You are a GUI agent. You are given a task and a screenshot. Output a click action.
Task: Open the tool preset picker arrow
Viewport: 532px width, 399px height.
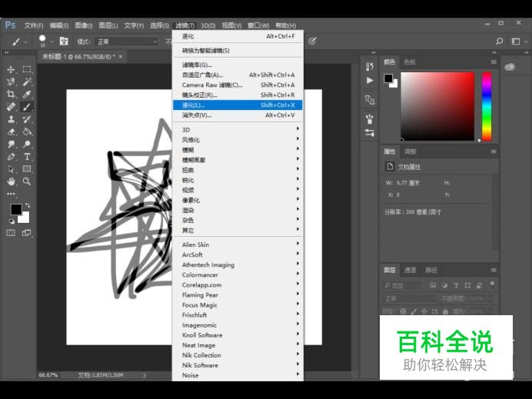pos(26,42)
